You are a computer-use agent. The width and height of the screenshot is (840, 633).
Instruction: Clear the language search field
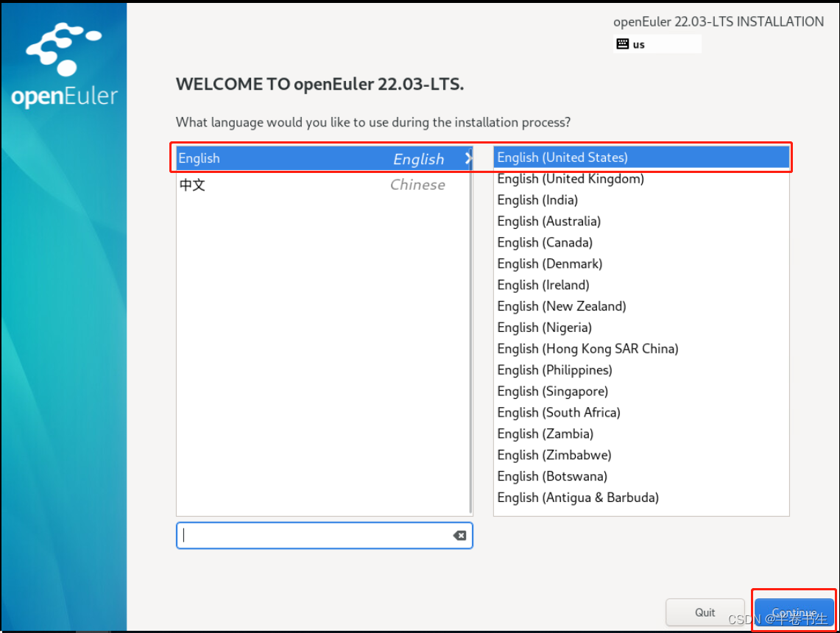(459, 535)
